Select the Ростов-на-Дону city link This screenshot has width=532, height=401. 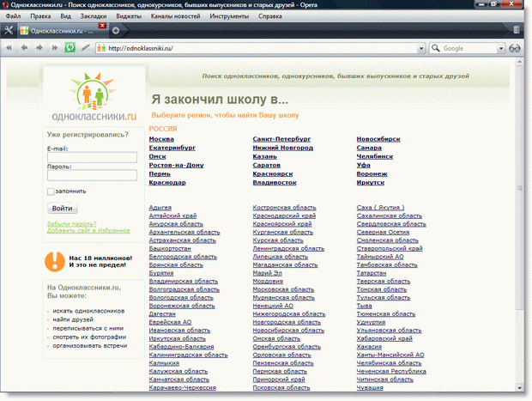click(x=177, y=165)
